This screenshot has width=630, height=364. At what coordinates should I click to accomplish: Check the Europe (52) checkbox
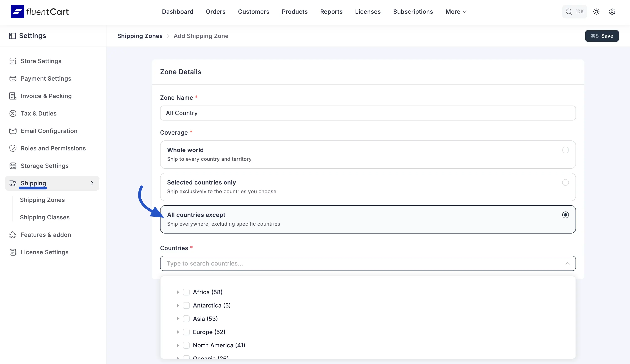point(186,332)
